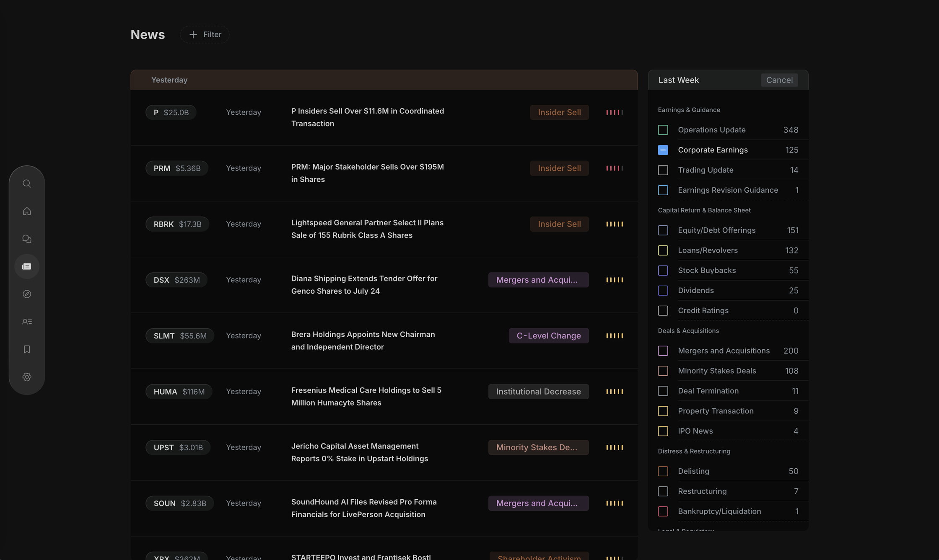Click Cancel in Last Week panel
Viewport: 939px width, 560px height.
pos(779,80)
